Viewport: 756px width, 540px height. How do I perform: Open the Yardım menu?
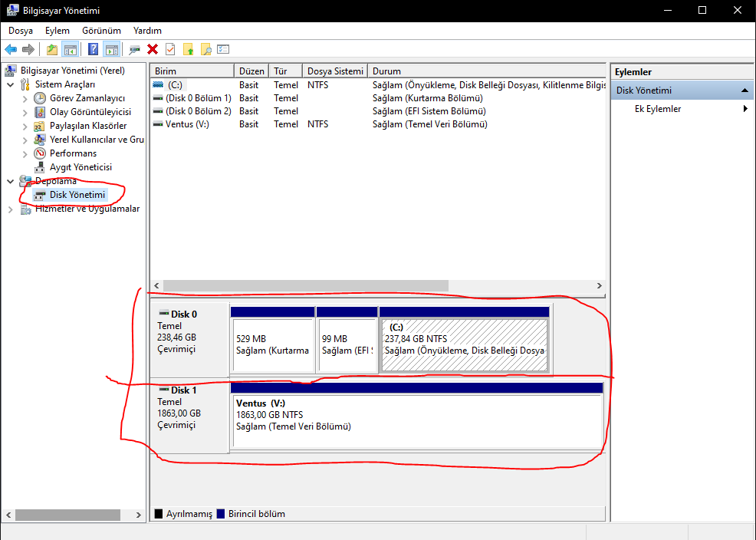click(147, 31)
